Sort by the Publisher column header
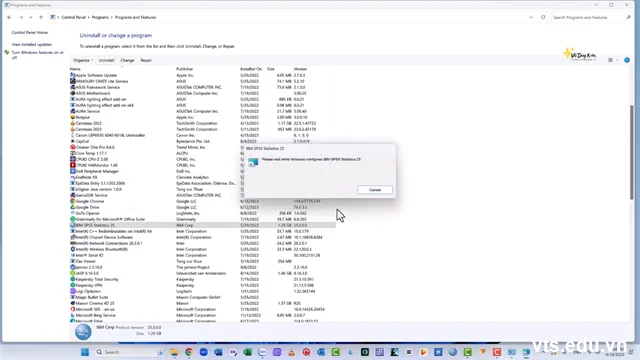640x360 pixels. pyautogui.click(x=184, y=69)
